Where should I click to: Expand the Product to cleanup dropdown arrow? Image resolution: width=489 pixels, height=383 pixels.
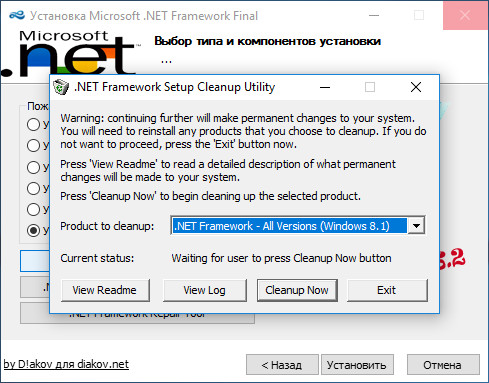[416, 226]
